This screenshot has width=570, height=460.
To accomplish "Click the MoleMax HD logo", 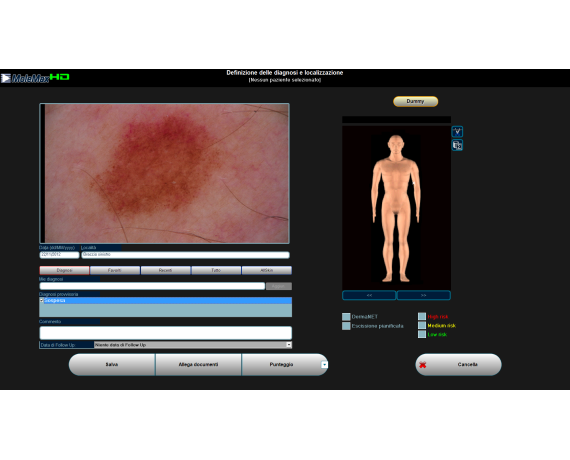I will tap(35, 78).
